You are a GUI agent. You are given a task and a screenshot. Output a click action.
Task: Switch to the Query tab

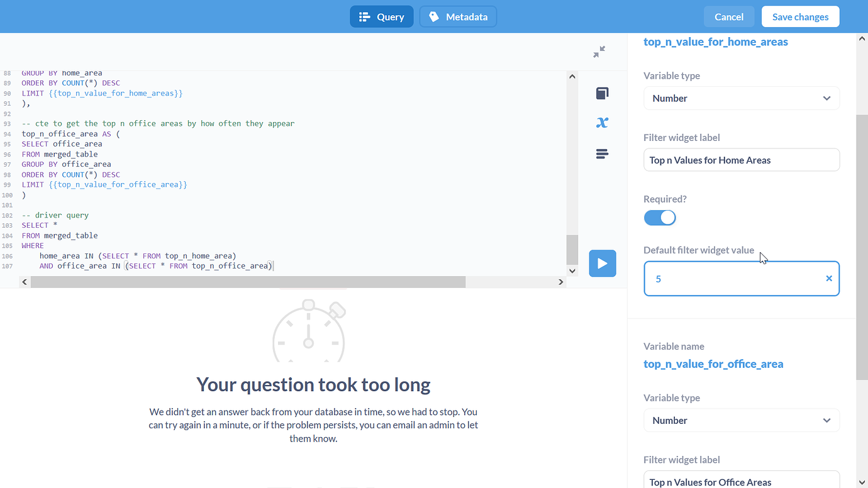coord(381,17)
